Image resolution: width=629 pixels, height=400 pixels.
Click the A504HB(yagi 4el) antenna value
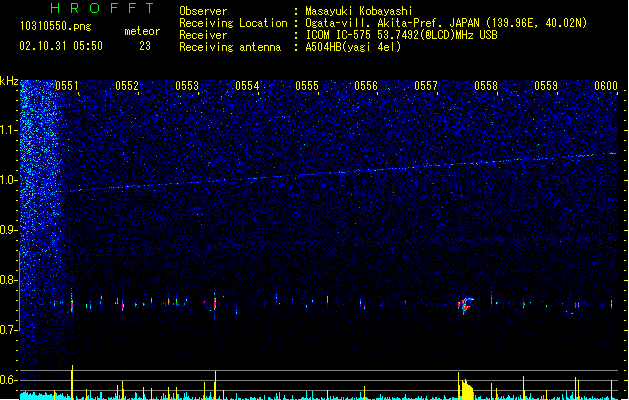(353, 47)
